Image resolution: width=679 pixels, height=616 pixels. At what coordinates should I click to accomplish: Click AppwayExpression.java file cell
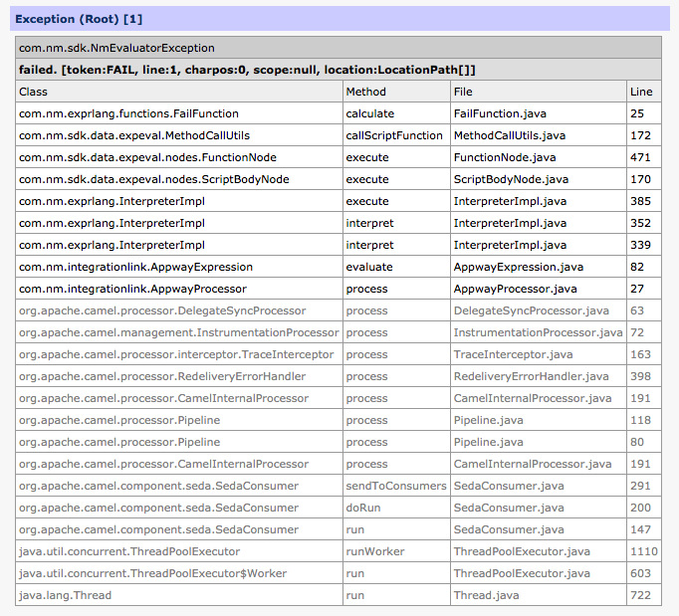point(539,267)
